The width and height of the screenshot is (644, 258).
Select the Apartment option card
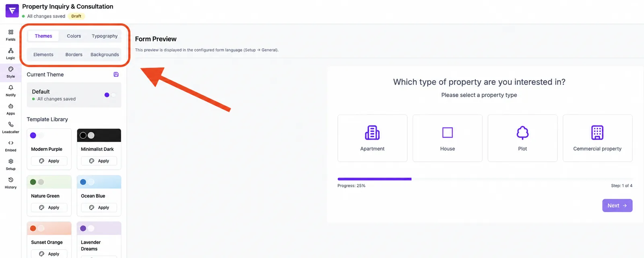tap(372, 138)
